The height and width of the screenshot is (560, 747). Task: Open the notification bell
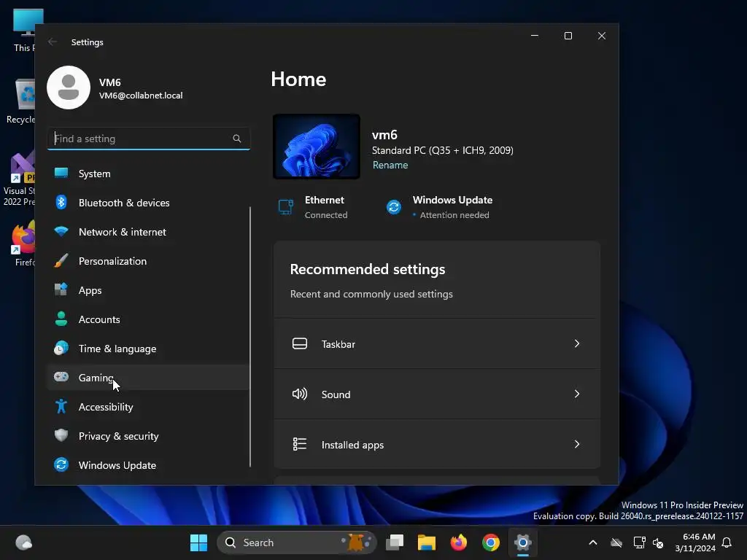coord(727,542)
